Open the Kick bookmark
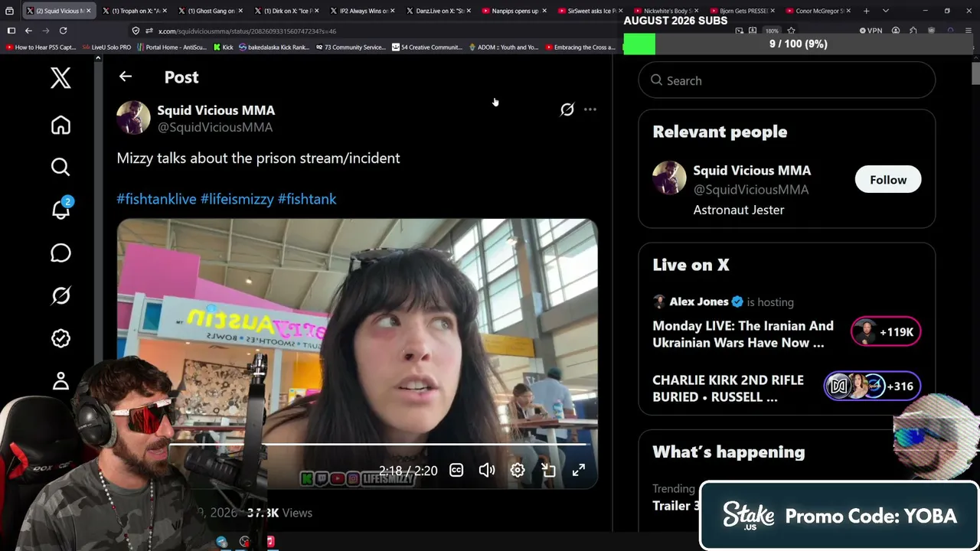This screenshot has width=980, height=551. [223, 47]
